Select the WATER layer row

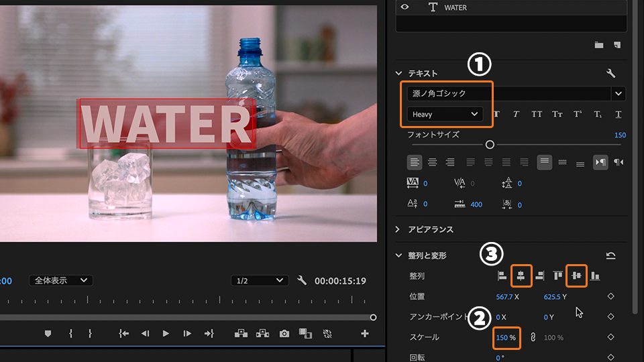click(x=511, y=7)
